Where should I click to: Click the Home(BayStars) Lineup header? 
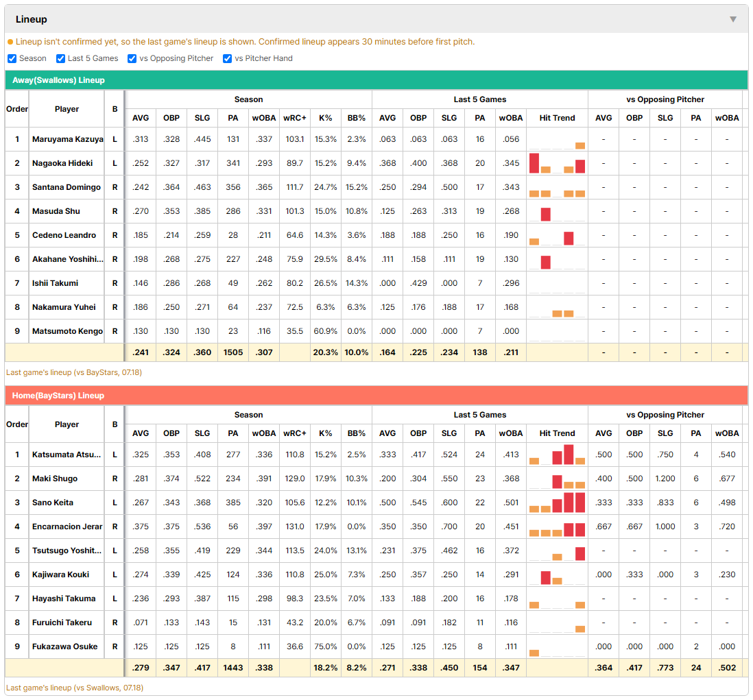tap(376, 396)
